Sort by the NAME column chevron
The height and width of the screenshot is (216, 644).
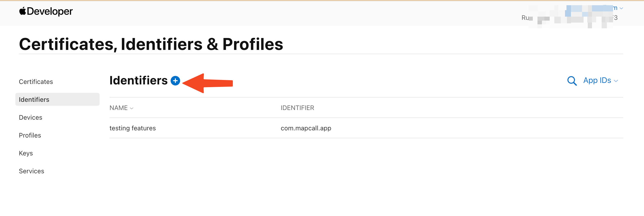click(132, 108)
